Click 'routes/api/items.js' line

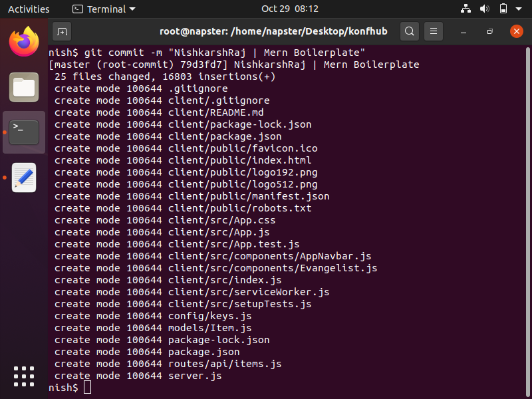coord(168,364)
